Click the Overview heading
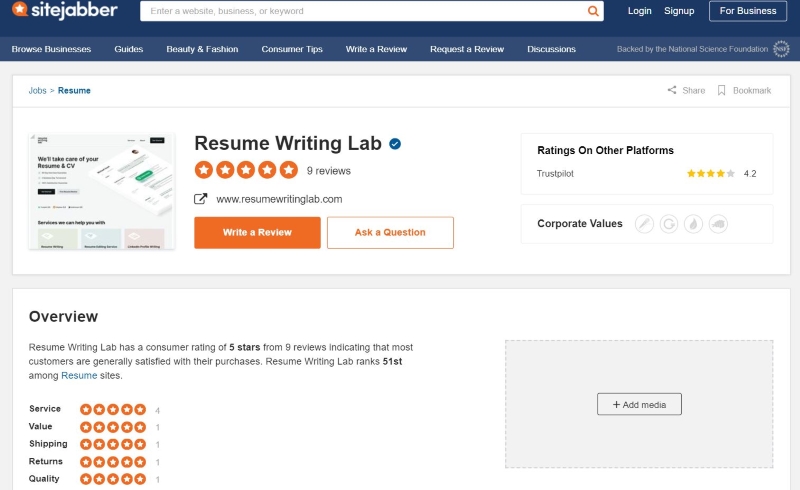Viewport: 800px width, 490px height. point(63,316)
